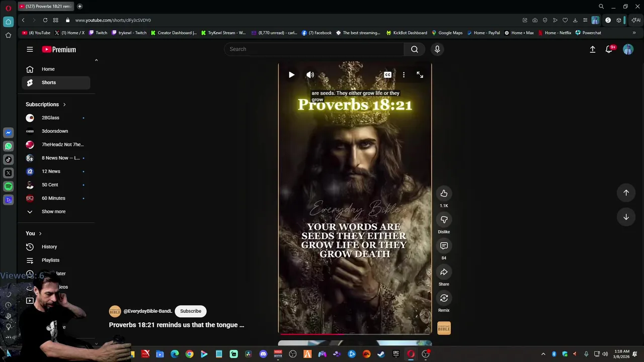644x362 pixels.
Task: Open Discord from the taskbar
Action: 263,354
